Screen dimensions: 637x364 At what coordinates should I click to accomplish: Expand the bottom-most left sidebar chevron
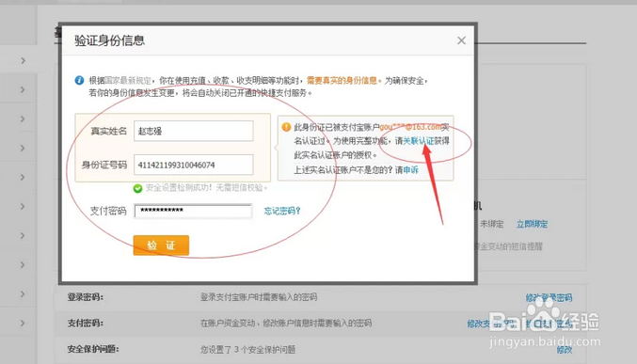tap(24, 324)
